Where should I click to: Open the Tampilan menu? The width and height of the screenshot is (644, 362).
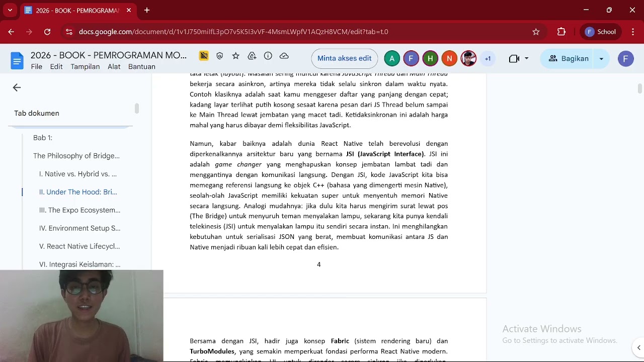85,67
